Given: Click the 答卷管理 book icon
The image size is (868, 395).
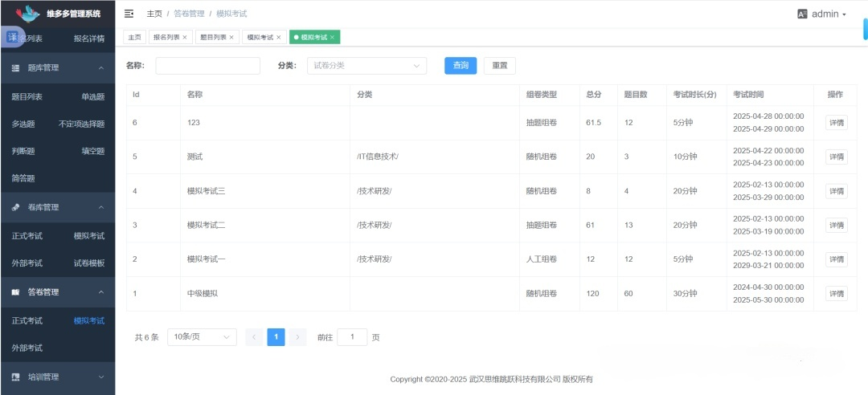Looking at the screenshot, I should (x=15, y=292).
